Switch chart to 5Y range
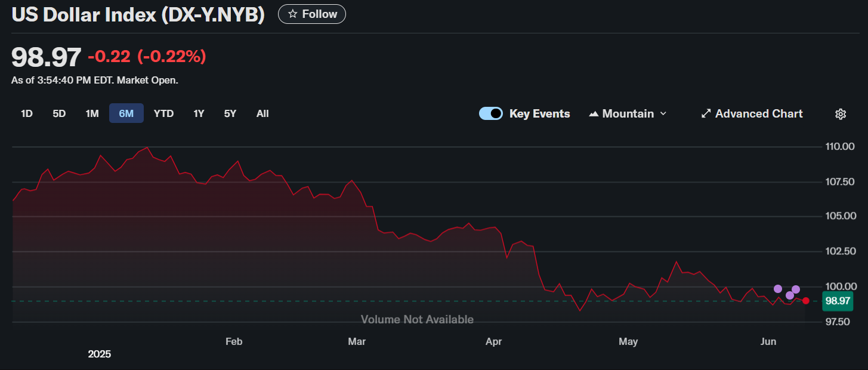Image resolution: width=868 pixels, height=370 pixels. point(230,113)
